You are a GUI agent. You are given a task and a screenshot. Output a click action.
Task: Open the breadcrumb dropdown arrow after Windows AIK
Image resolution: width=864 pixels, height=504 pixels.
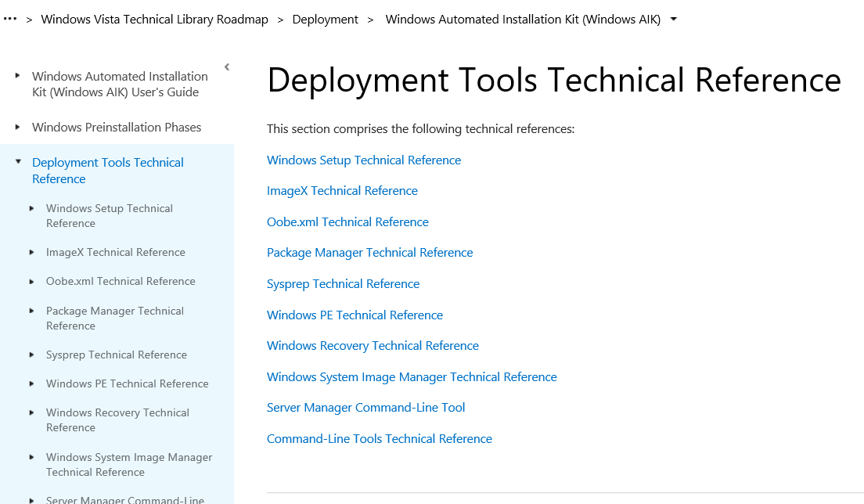pos(673,20)
